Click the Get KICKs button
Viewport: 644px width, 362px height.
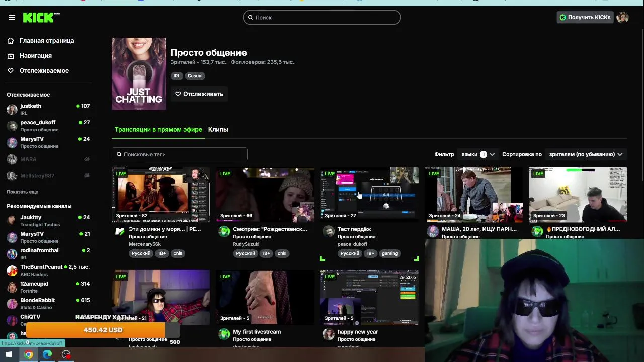point(585,18)
